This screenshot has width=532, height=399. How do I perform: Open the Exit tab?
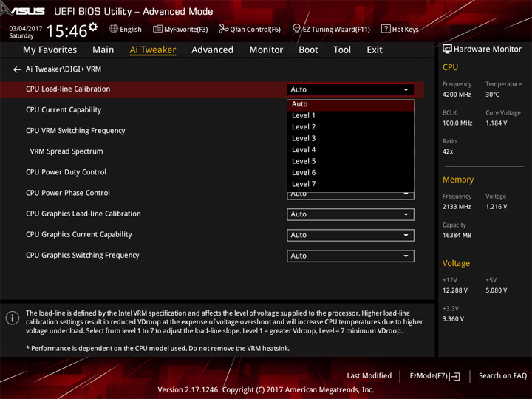pyautogui.click(x=374, y=50)
